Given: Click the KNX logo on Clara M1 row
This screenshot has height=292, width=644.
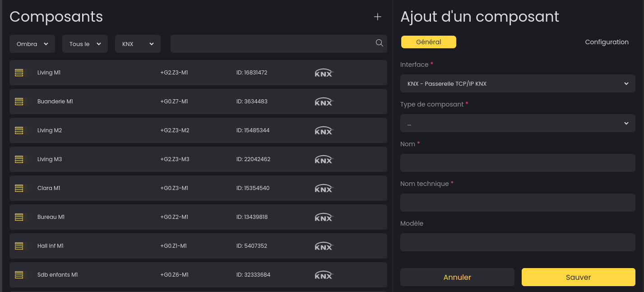Looking at the screenshot, I should point(324,188).
